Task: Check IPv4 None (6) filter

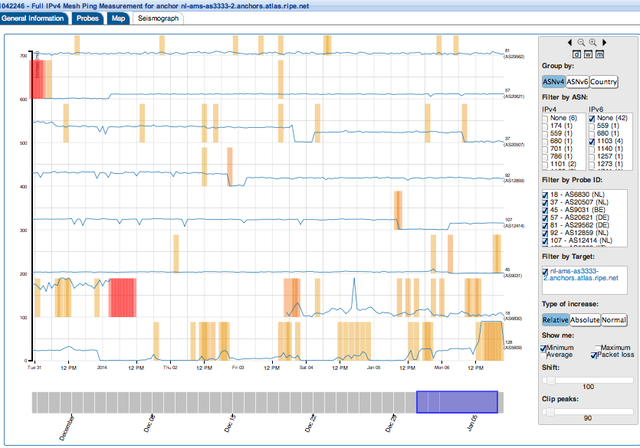Action: (545, 118)
